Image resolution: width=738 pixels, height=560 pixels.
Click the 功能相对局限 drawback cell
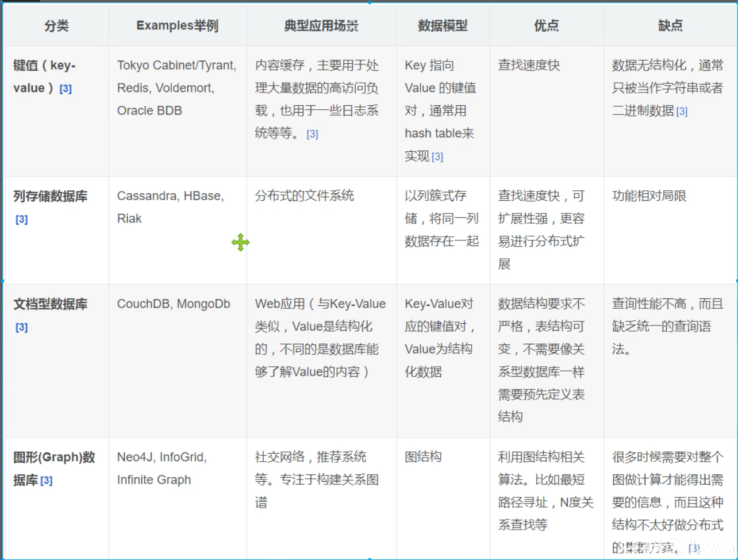coord(670,230)
